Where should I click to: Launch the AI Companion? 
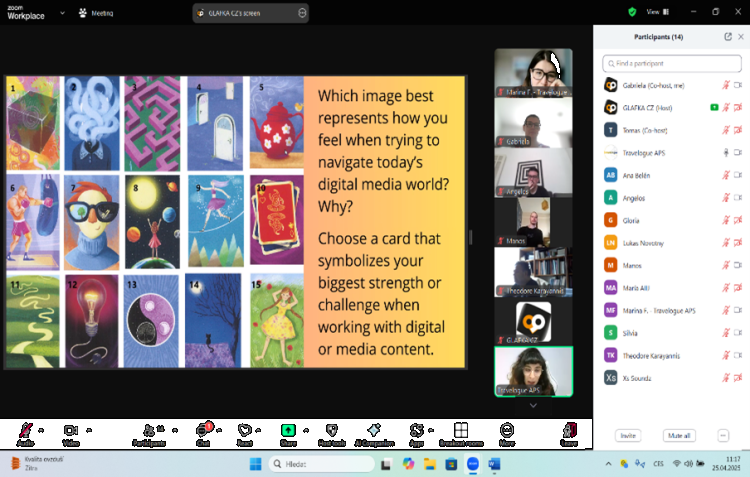coord(374,432)
